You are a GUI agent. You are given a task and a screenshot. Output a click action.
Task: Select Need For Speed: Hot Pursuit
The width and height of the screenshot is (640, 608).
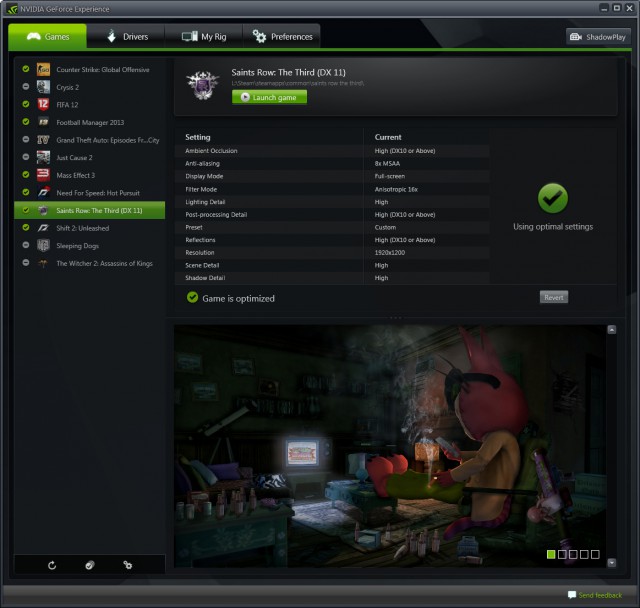click(x=90, y=193)
